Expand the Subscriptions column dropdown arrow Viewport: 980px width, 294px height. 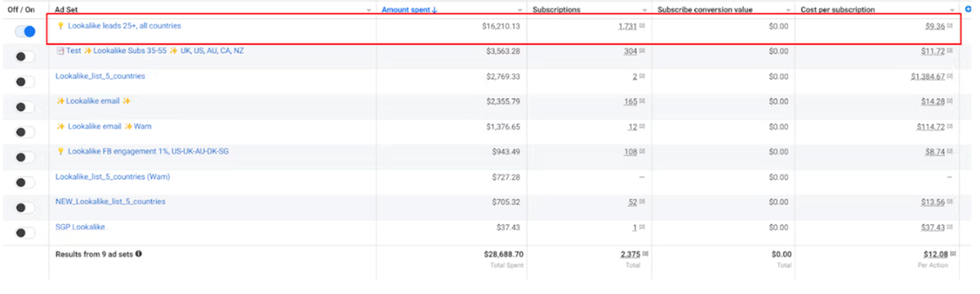pos(644,10)
